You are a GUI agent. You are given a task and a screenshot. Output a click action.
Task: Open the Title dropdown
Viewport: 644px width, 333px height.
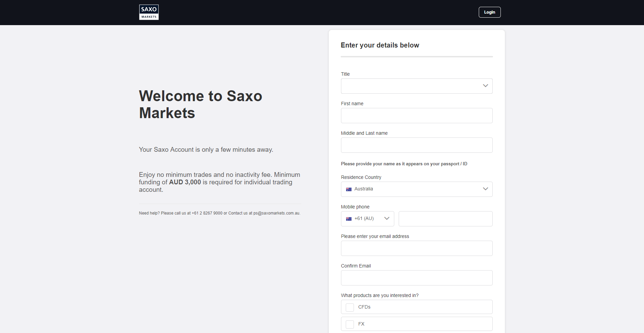click(416, 86)
